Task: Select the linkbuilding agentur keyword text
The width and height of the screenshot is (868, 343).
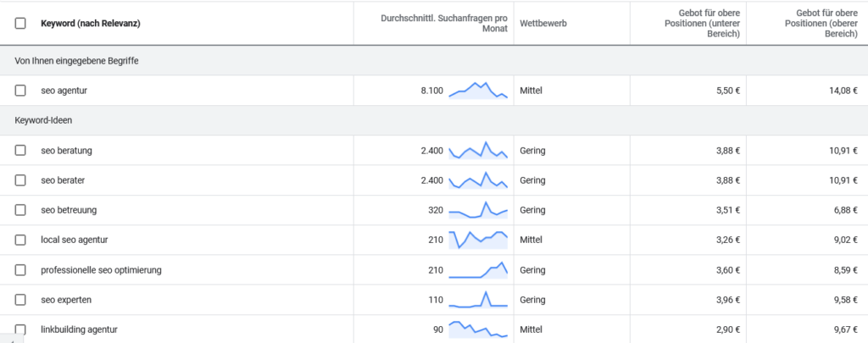Action: point(79,329)
